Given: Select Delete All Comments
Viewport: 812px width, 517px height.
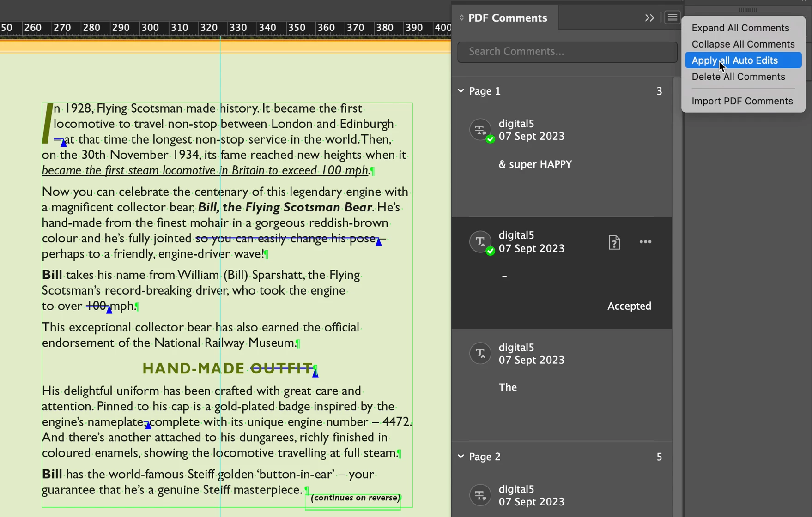Looking at the screenshot, I should click(x=738, y=77).
